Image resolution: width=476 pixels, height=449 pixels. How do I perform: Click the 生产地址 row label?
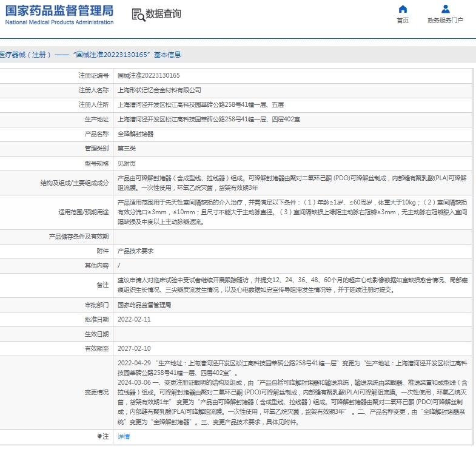(x=96, y=119)
